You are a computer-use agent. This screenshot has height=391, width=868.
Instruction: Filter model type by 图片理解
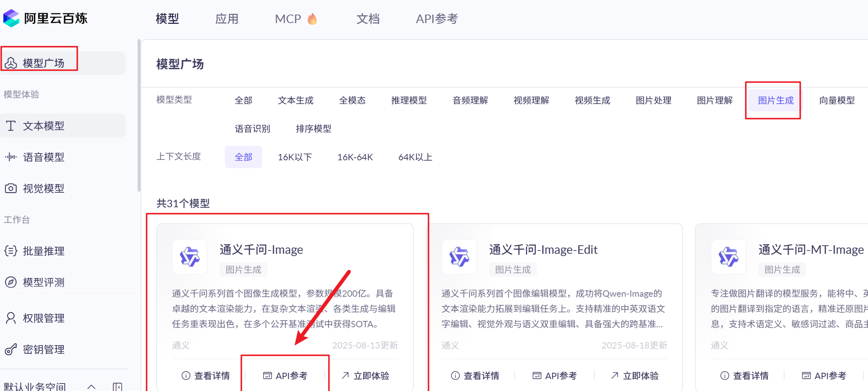(x=715, y=100)
